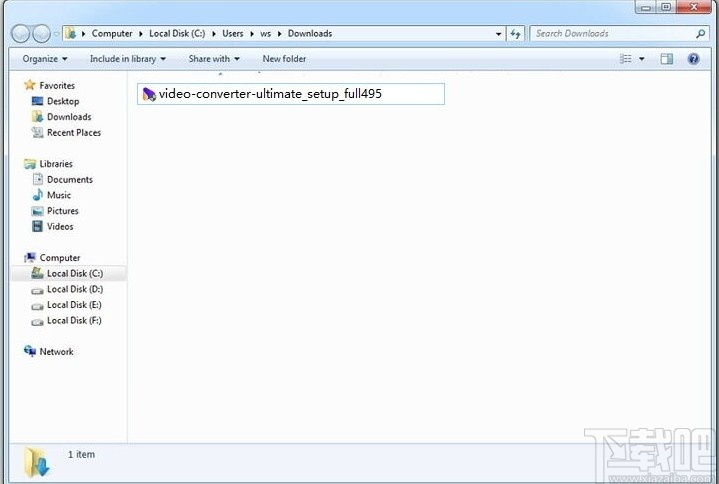Viewport: 719px width, 484px height.
Task: Click Local Disk (C:) in the address bar
Action: click(177, 33)
